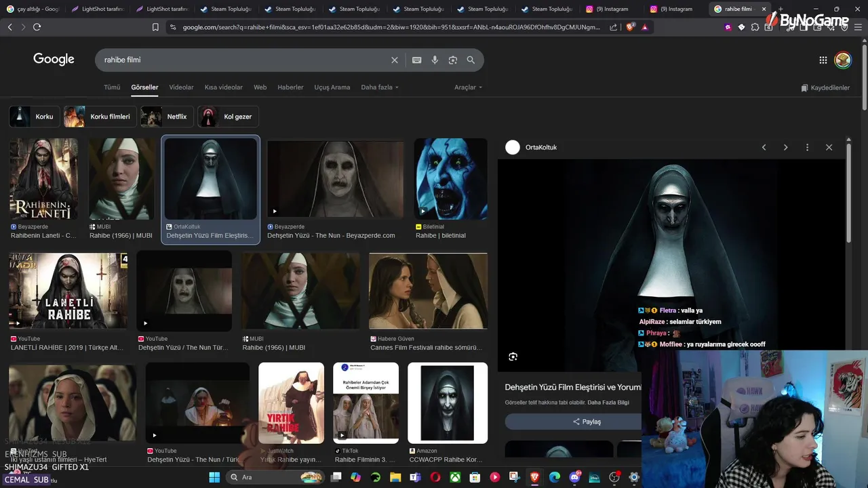This screenshot has width=868, height=488.
Task: Search by image with the Lens camera icon
Action: [x=452, y=60]
